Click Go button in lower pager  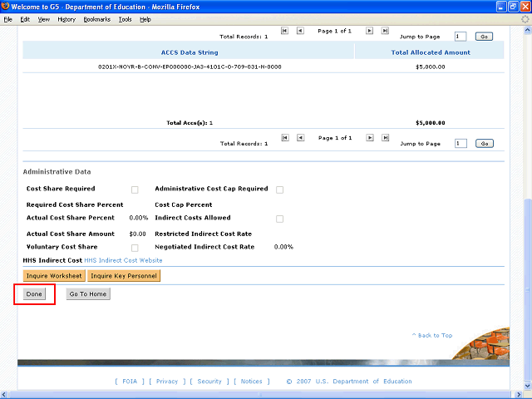pos(485,144)
